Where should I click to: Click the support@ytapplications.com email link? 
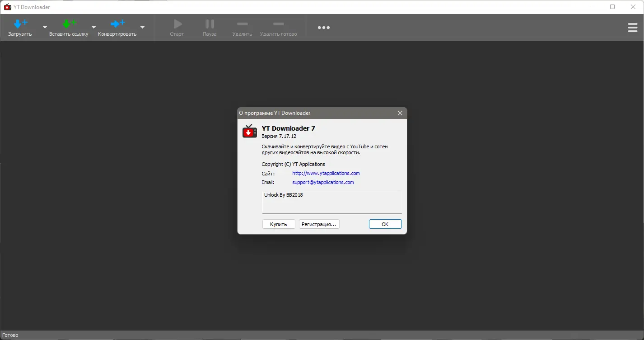pos(323,182)
